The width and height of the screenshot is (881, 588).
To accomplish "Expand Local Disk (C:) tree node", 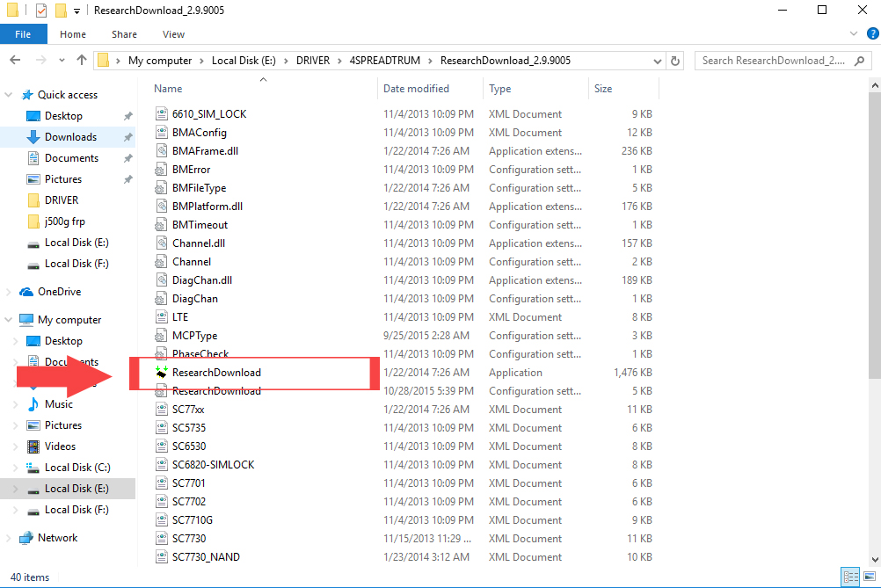I will 16,468.
